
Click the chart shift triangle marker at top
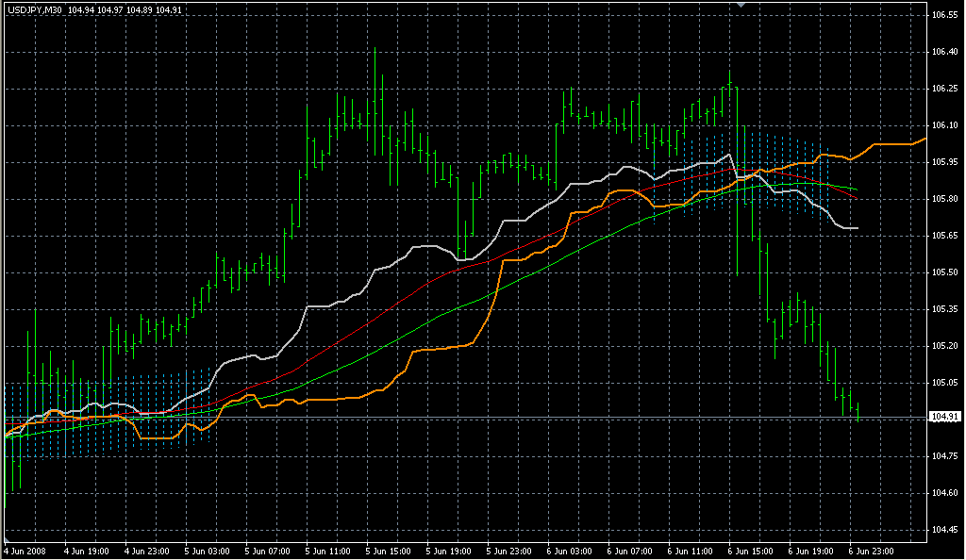(x=741, y=6)
